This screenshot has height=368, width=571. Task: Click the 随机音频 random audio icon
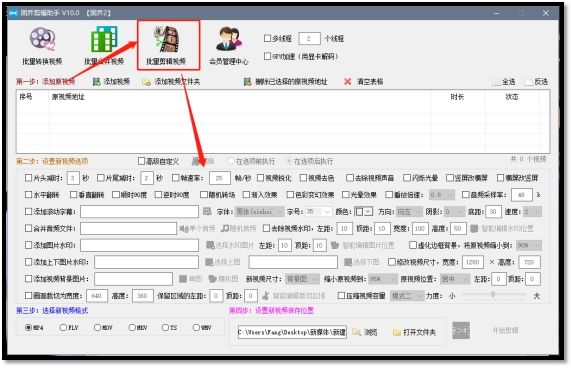239,229
